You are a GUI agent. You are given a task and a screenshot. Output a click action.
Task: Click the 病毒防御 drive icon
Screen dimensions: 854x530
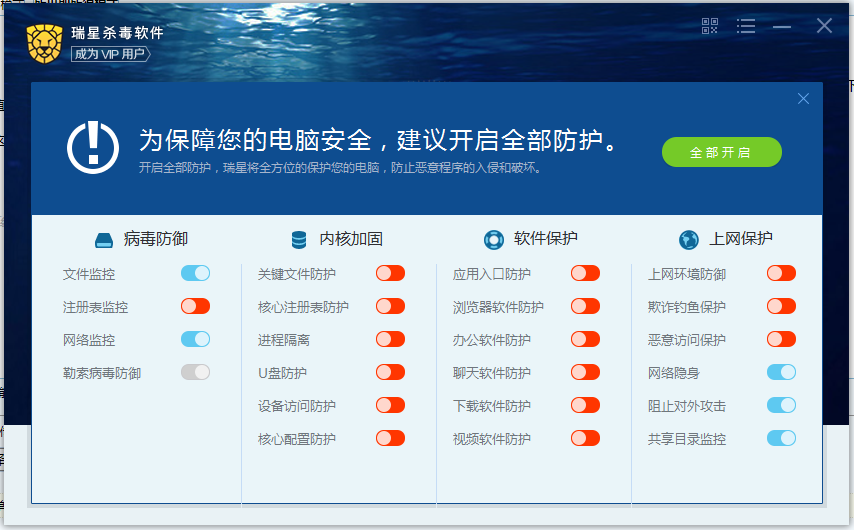pos(104,240)
